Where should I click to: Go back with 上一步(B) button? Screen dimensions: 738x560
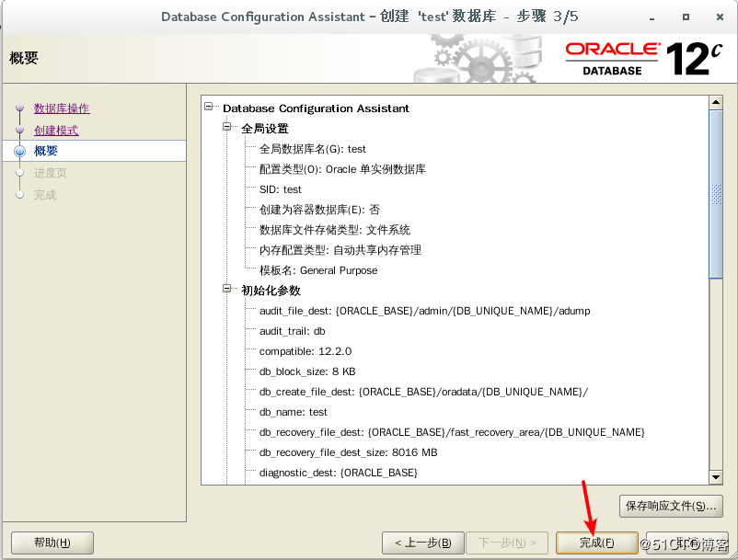pos(422,543)
